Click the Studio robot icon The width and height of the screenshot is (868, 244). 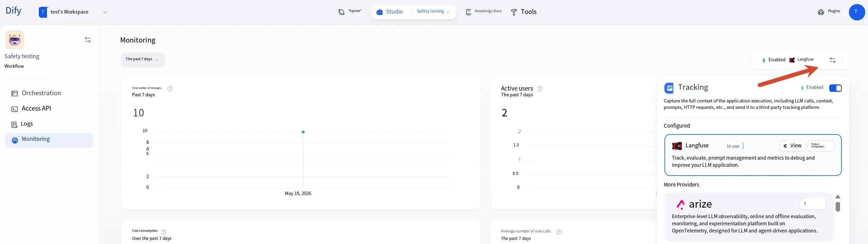(379, 12)
